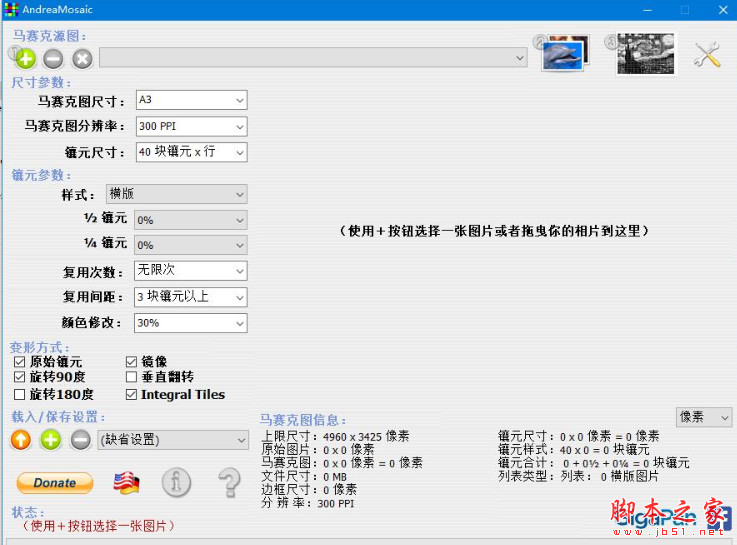The width and height of the screenshot is (737, 545).
Task: Click the starry night create mosaic icon
Action: (645, 54)
